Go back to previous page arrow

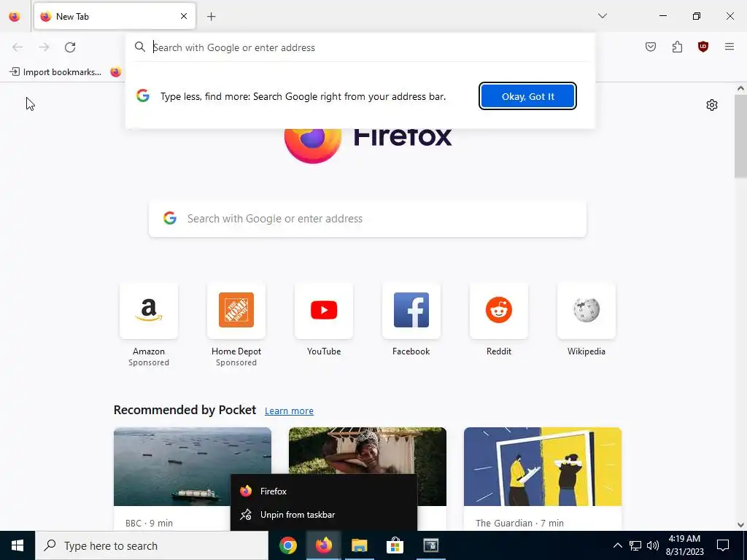(x=18, y=47)
